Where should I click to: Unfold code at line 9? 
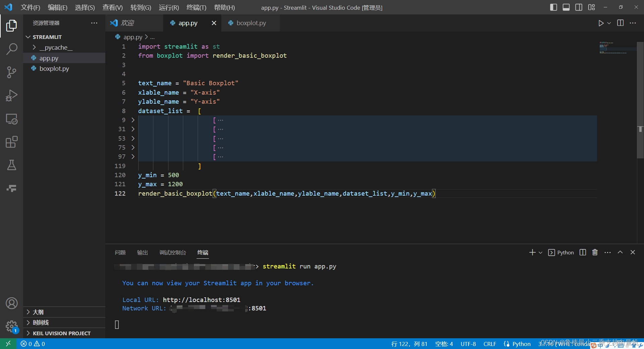point(133,120)
